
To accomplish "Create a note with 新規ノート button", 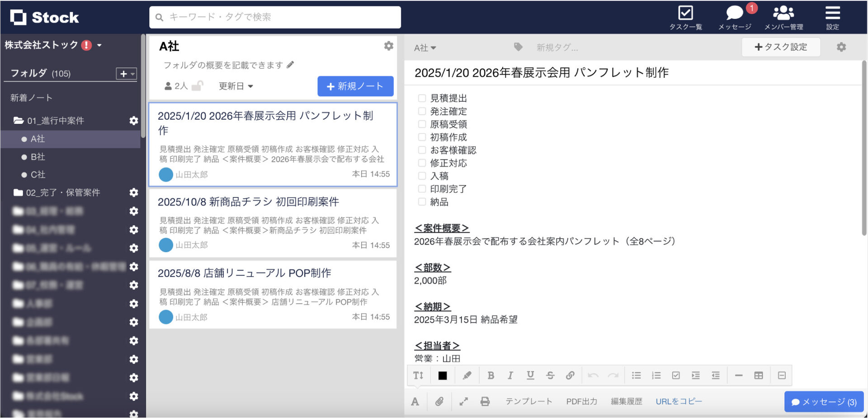I will [355, 86].
